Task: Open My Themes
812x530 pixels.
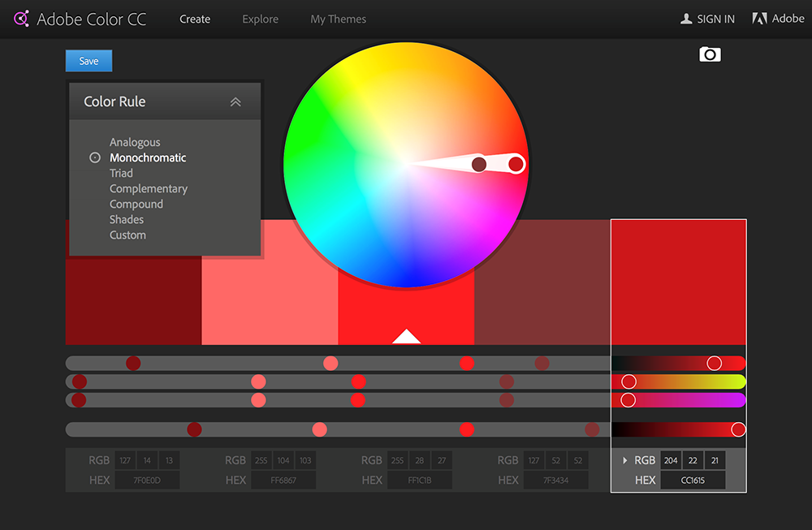Action: [x=338, y=19]
